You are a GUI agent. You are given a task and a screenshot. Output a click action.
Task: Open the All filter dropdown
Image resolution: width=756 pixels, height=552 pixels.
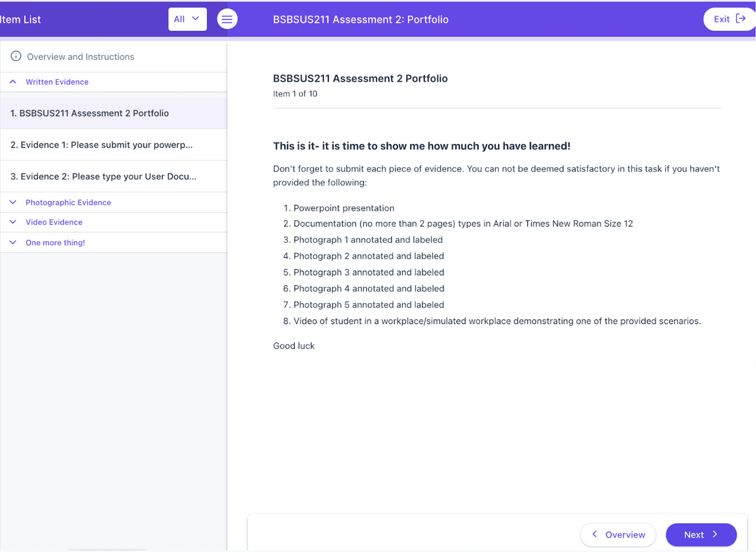click(187, 19)
